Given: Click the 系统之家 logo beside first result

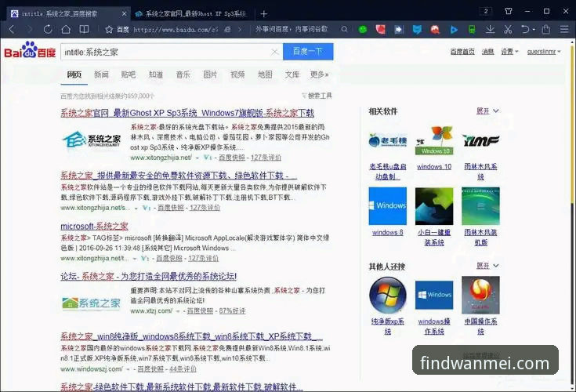Looking at the screenshot, I should click(92, 140).
